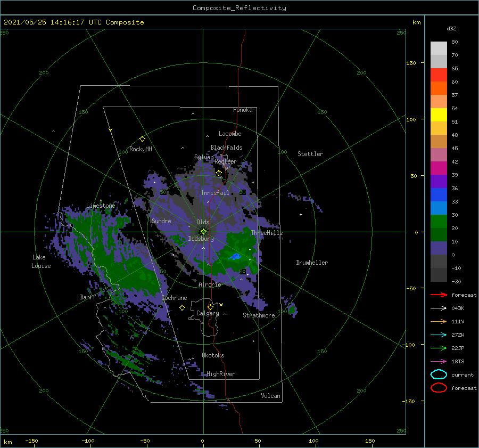The width and height of the screenshot is (479, 448).
Task: Click the Stettler city label
Action: [x=310, y=154]
